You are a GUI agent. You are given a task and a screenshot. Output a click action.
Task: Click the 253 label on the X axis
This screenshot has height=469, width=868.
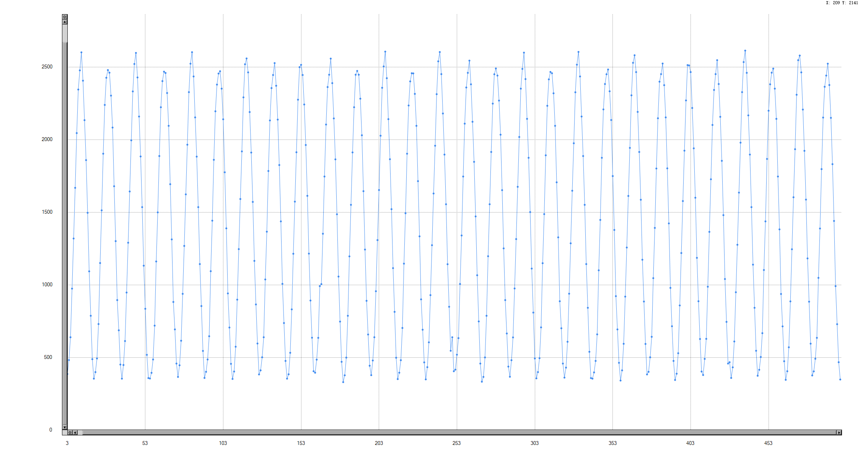pyautogui.click(x=456, y=443)
